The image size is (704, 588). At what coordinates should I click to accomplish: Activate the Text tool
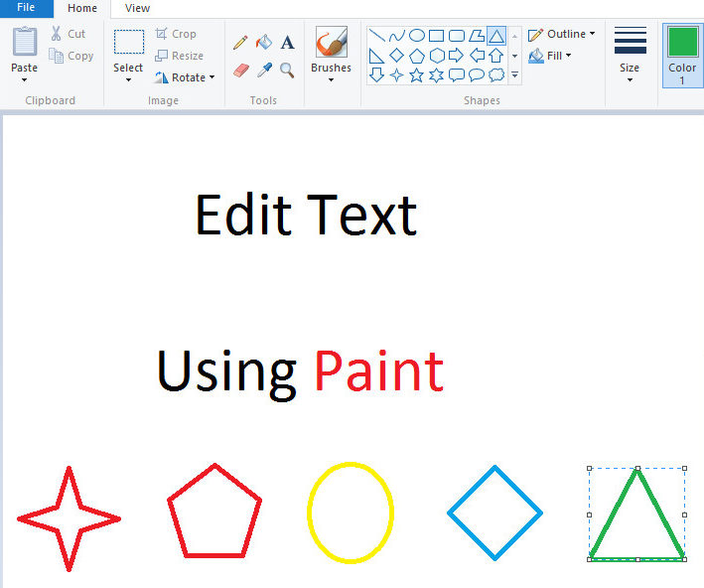[x=287, y=43]
